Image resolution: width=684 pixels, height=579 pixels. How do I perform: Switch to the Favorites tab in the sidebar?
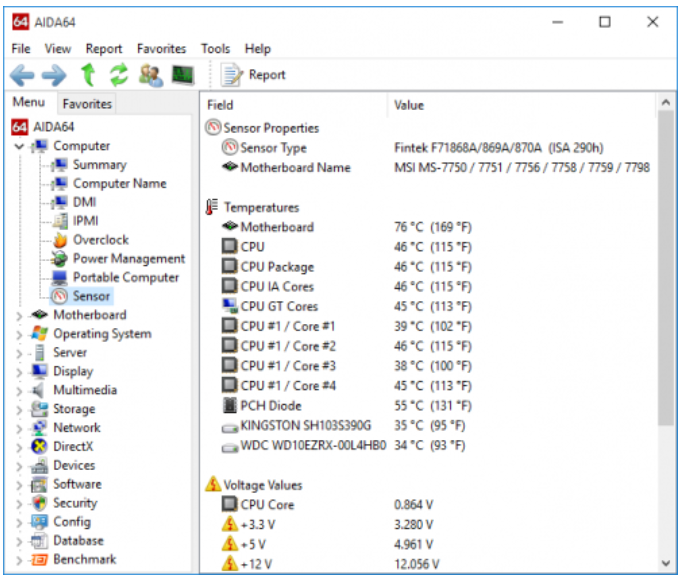(x=87, y=104)
